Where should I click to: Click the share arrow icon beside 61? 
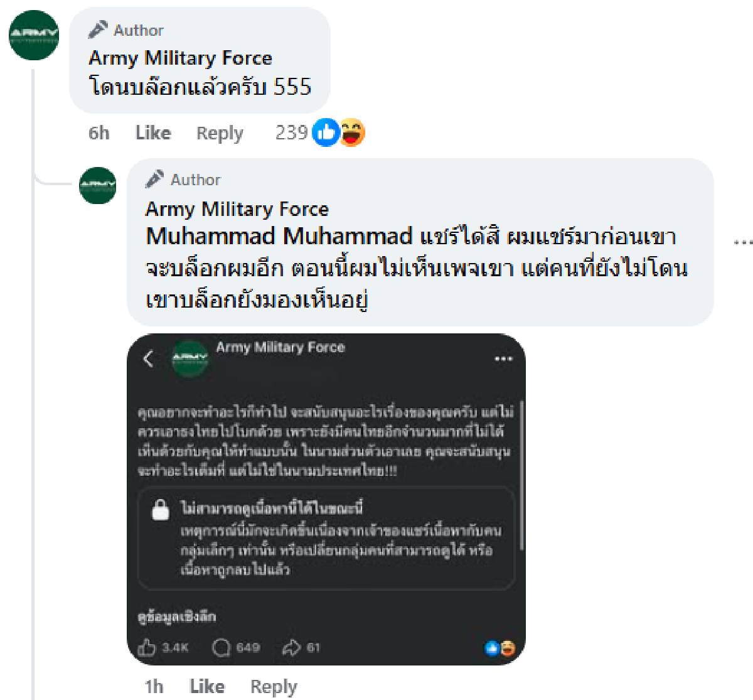292,647
